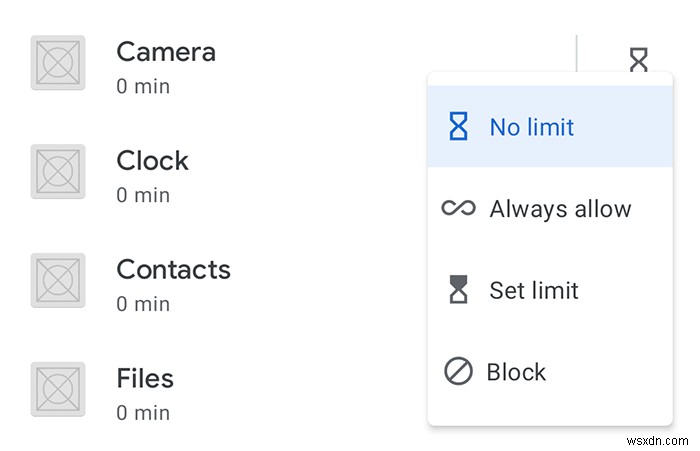Click the circle-slash icon beside Block
Viewport: 700px width, 451px height.
458,372
